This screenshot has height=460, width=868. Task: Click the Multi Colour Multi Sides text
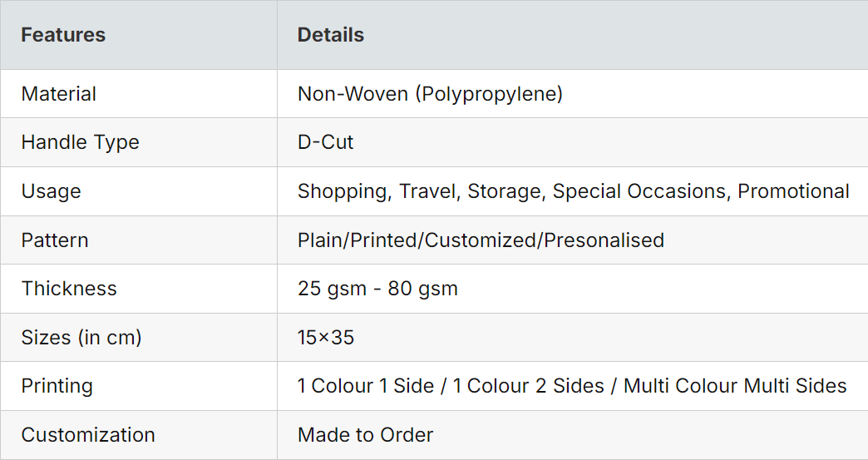(735, 386)
